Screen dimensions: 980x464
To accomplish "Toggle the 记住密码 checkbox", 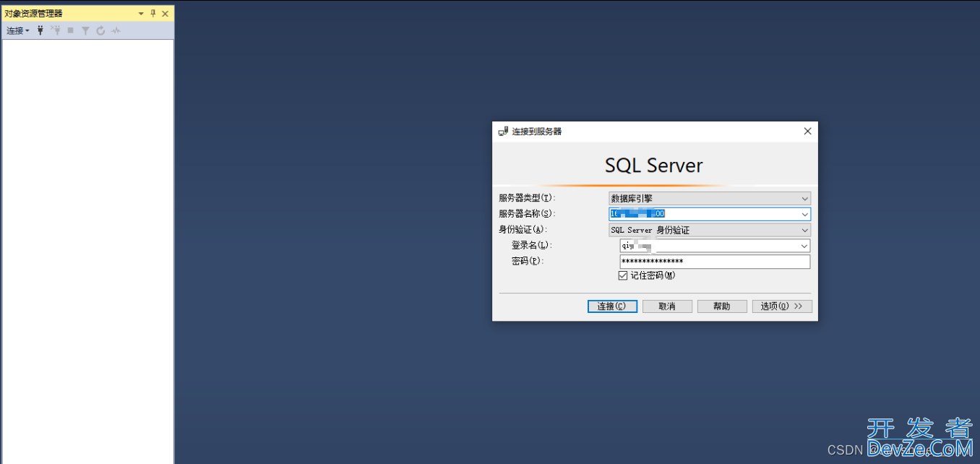I will tap(624, 275).
